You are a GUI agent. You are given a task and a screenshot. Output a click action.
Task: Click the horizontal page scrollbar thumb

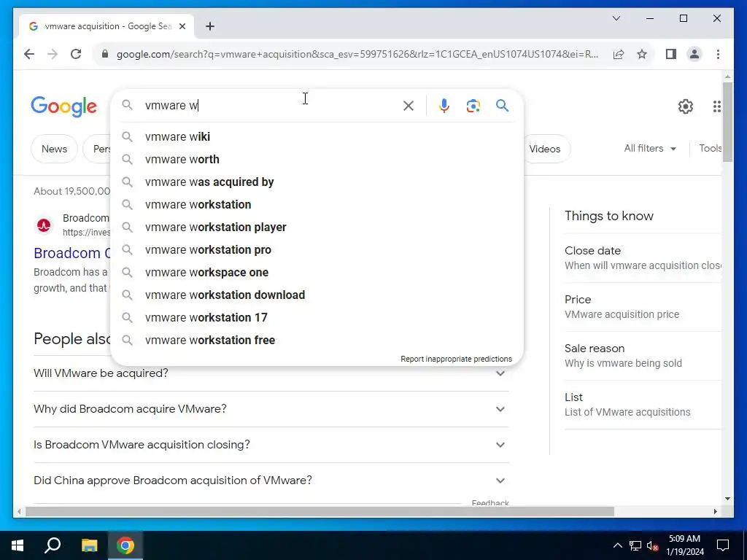tap(320, 512)
